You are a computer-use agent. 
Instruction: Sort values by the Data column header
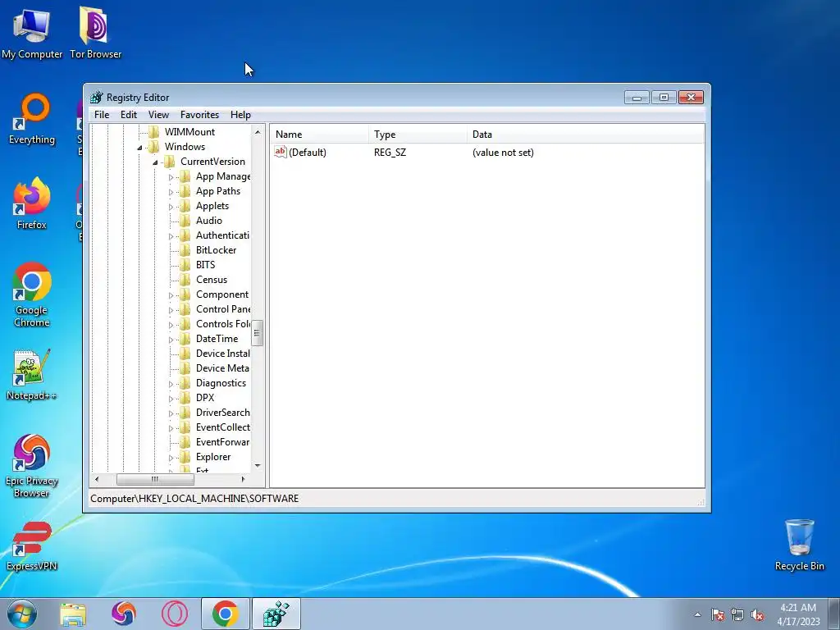pyautogui.click(x=586, y=135)
